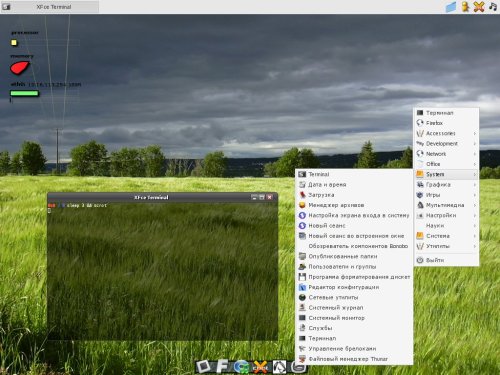The width and height of the screenshot is (500, 375).
Task: Click the orange X icon in the dock
Action: coord(261,367)
